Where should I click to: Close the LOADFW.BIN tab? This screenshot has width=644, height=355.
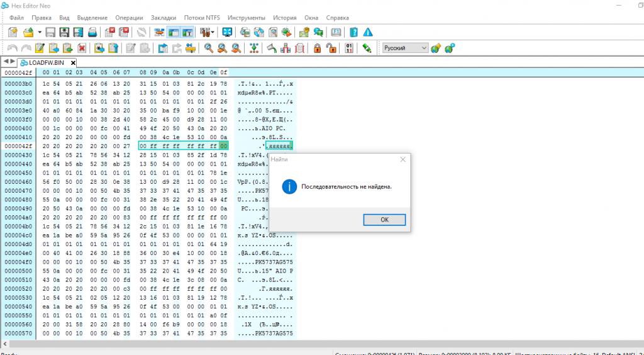(72, 62)
